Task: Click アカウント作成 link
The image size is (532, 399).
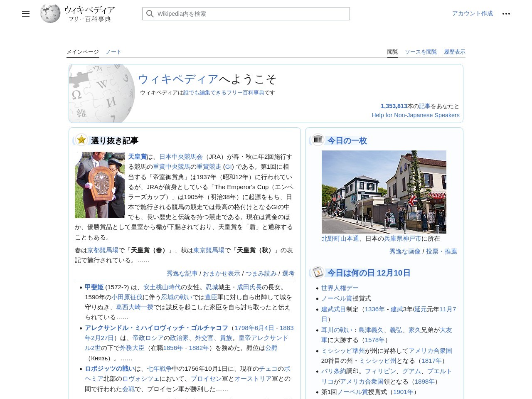Action: click(x=472, y=13)
